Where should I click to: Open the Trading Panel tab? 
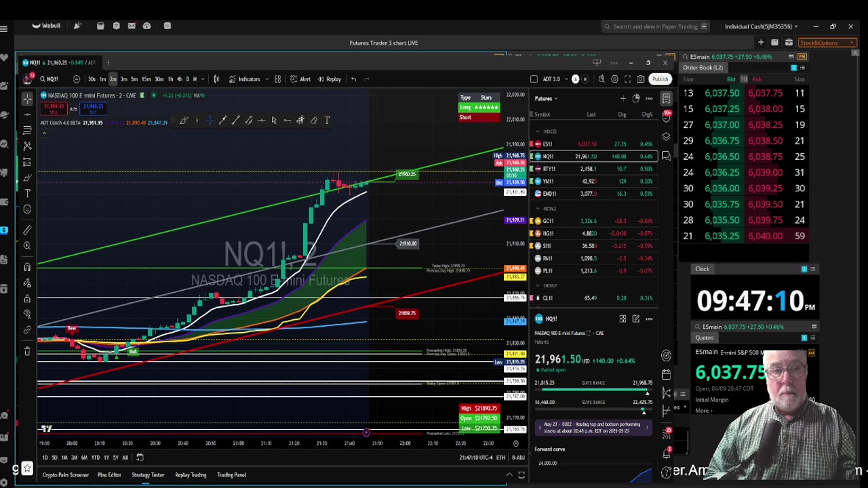click(231, 474)
